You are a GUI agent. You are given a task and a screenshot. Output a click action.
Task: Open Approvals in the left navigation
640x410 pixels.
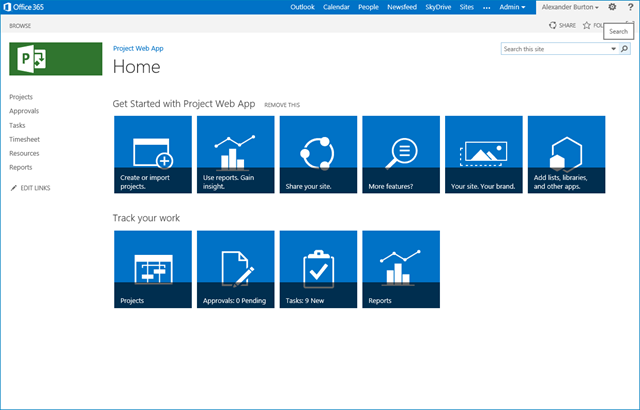coord(24,111)
